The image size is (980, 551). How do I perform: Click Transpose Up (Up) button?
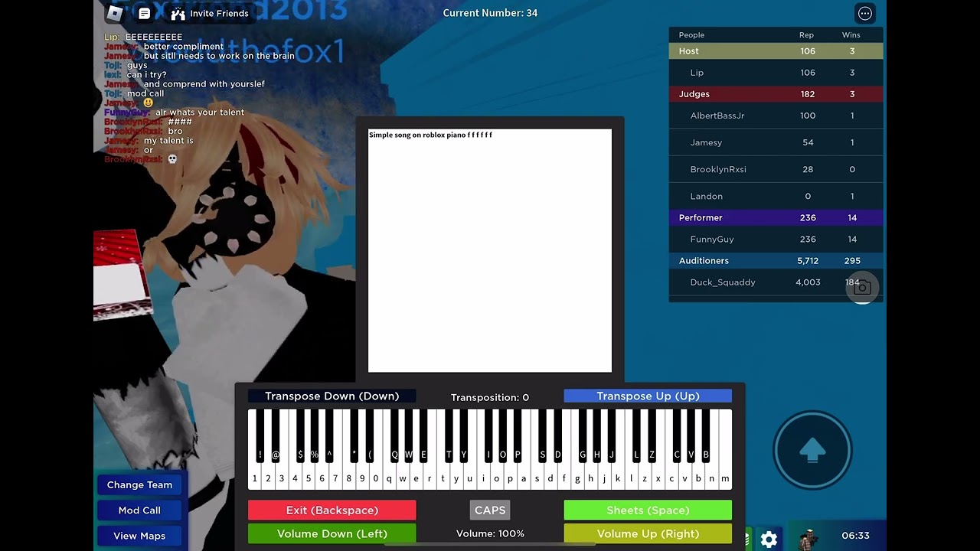pyautogui.click(x=648, y=396)
